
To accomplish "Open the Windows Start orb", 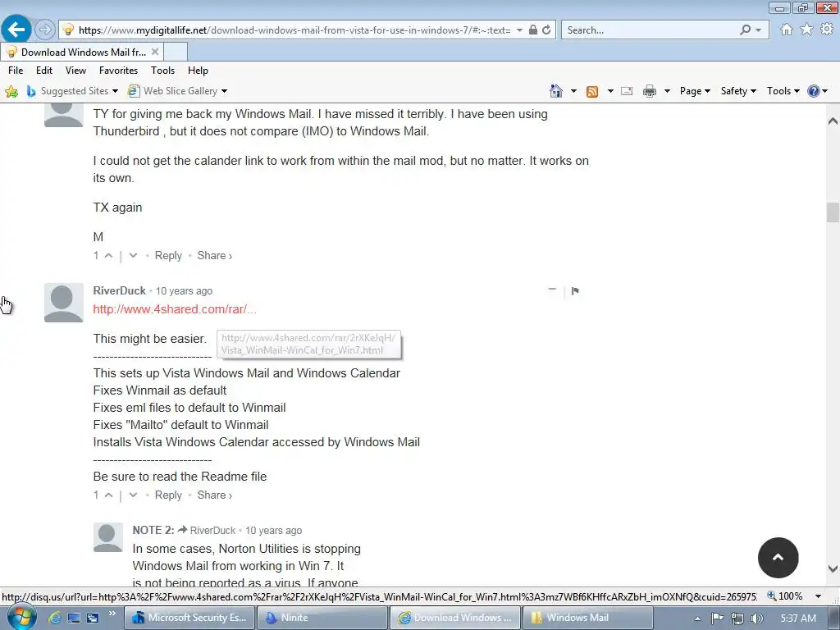I will coord(21,617).
